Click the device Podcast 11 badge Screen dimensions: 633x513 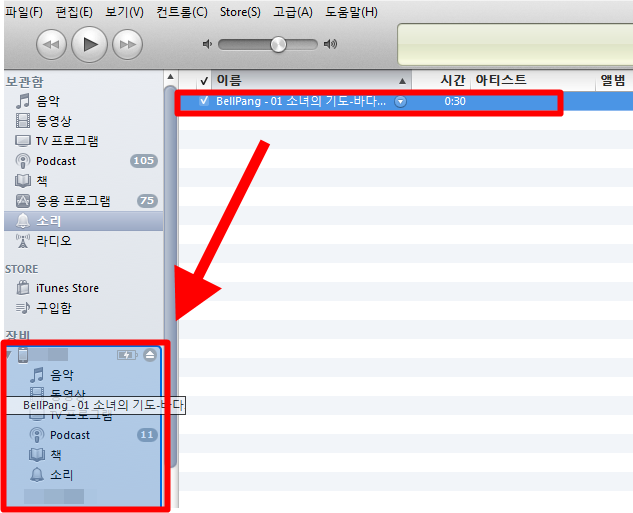click(147, 435)
